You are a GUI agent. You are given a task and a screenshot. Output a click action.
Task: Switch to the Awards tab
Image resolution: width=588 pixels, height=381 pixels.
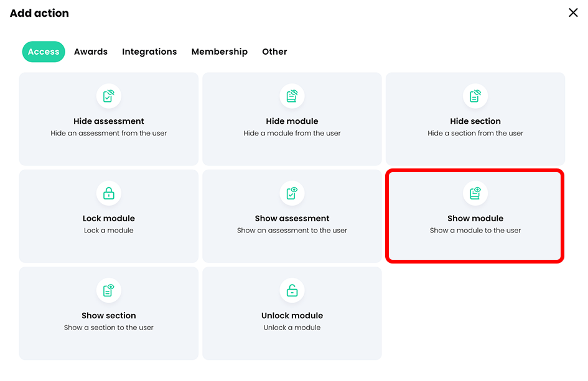tap(90, 52)
